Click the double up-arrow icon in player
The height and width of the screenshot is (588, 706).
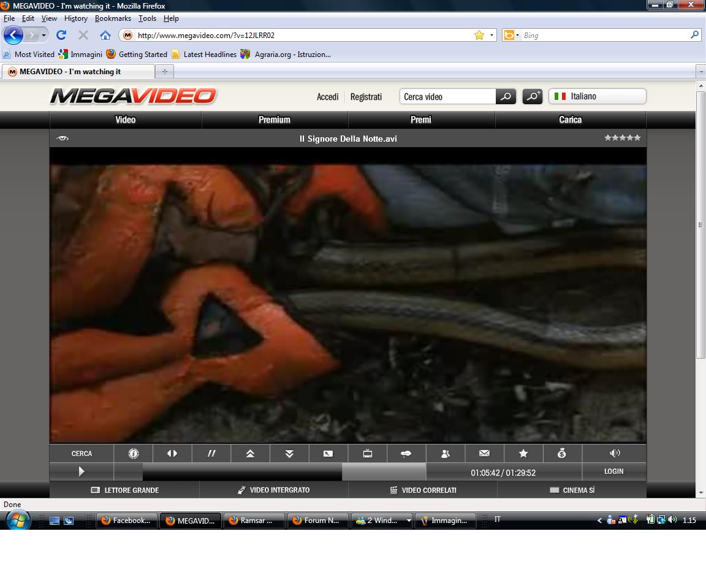[250, 454]
